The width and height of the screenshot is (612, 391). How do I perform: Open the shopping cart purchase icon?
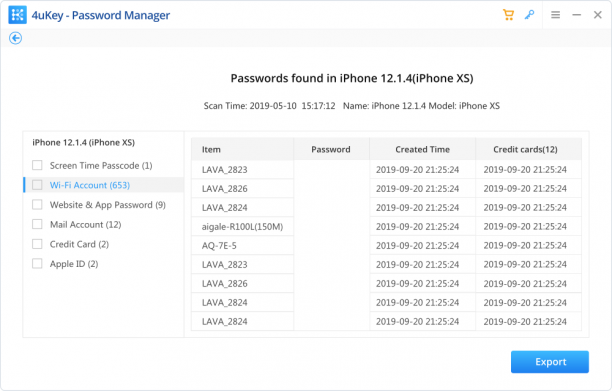pos(508,15)
